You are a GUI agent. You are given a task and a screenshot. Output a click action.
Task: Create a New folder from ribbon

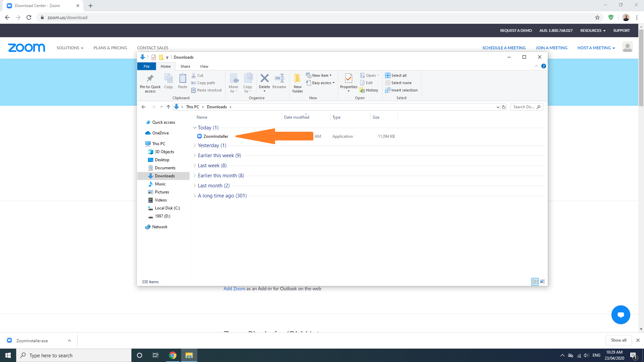point(298,83)
